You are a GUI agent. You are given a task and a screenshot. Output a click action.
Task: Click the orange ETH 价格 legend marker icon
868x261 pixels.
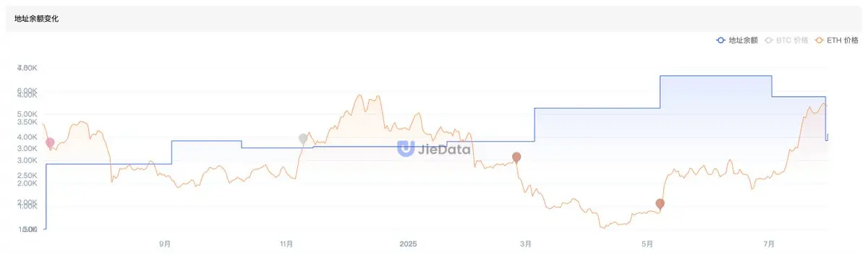point(820,40)
